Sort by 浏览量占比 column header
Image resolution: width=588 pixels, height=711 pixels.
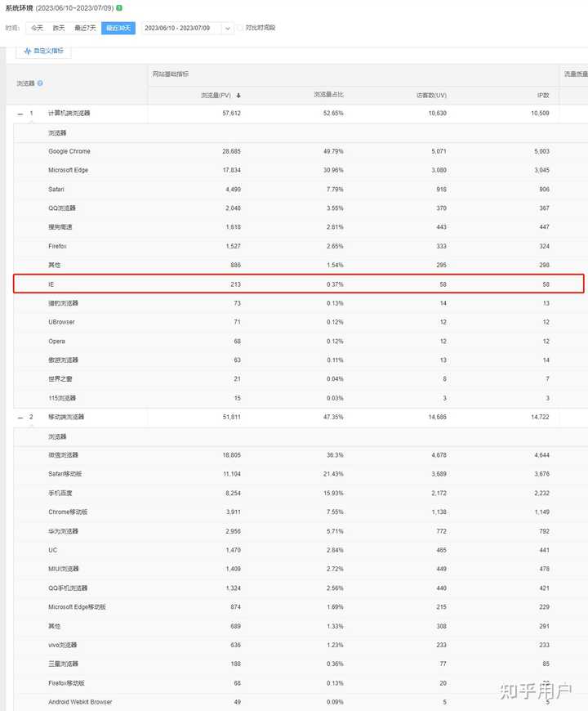click(328, 96)
